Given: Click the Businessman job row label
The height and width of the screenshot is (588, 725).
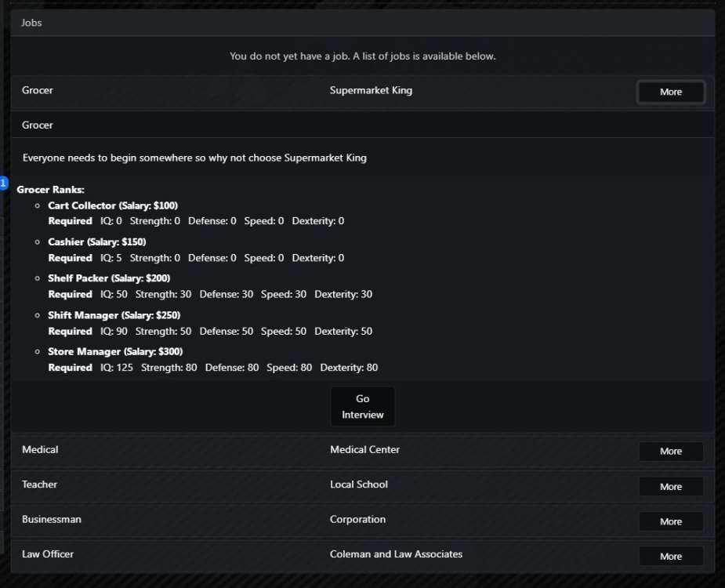Looking at the screenshot, I should coord(52,519).
